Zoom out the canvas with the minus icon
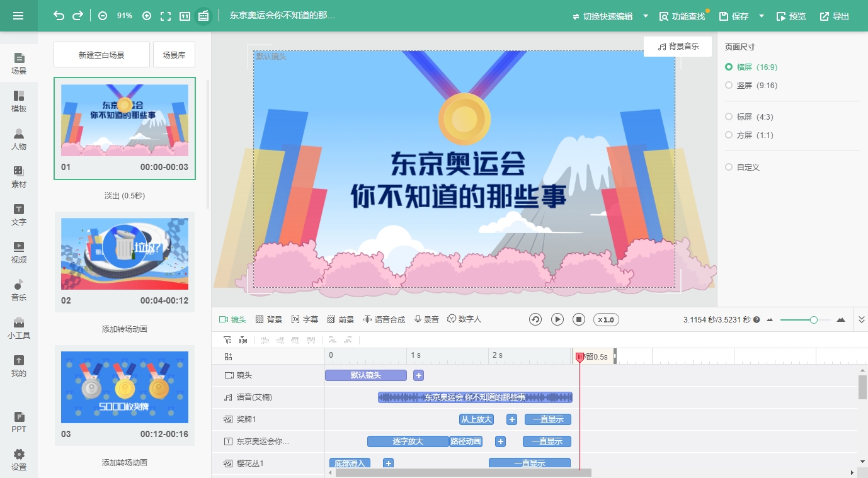 pyautogui.click(x=103, y=16)
